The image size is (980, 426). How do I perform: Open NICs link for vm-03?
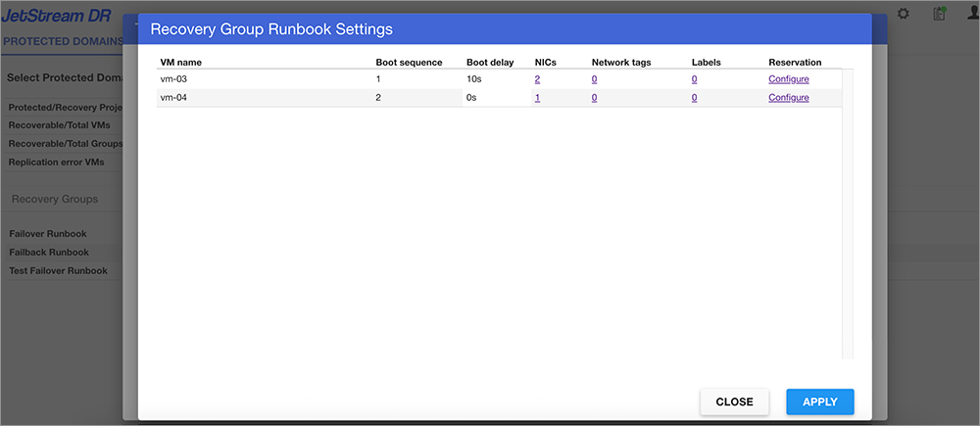[537, 79]
